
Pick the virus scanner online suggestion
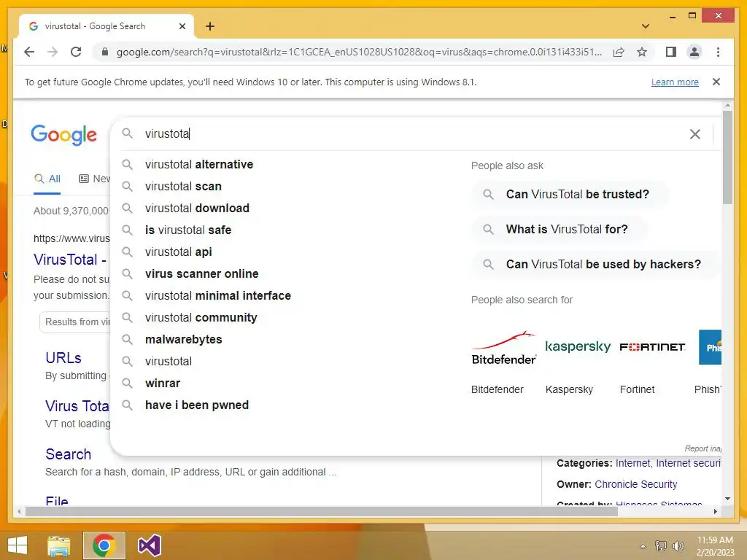tap(202, 274)
